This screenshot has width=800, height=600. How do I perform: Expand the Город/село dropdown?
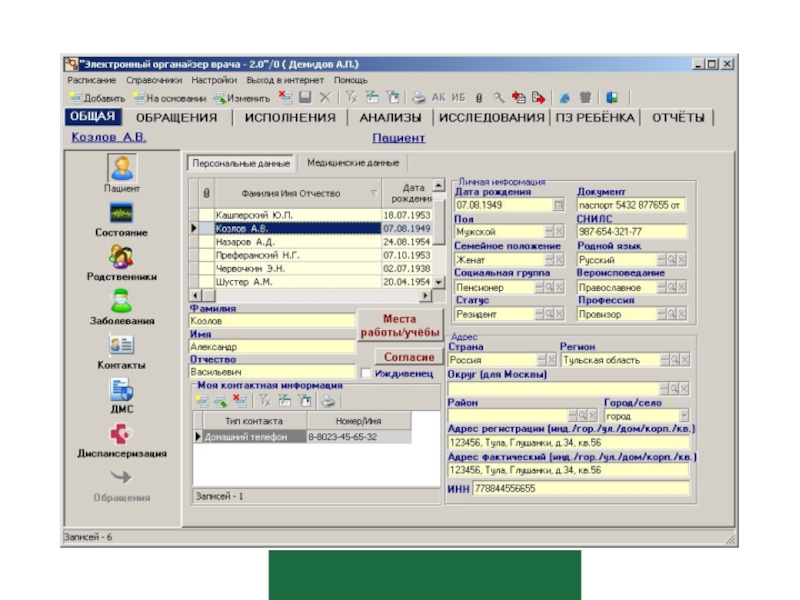684,415
